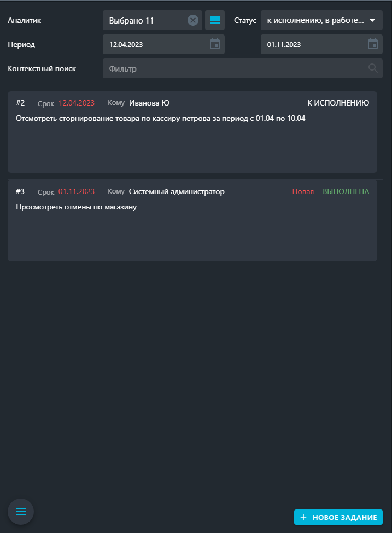Open calendar for period end date
Image resolution: width=392 pixels, height=533 pixels.
[373, 44]
